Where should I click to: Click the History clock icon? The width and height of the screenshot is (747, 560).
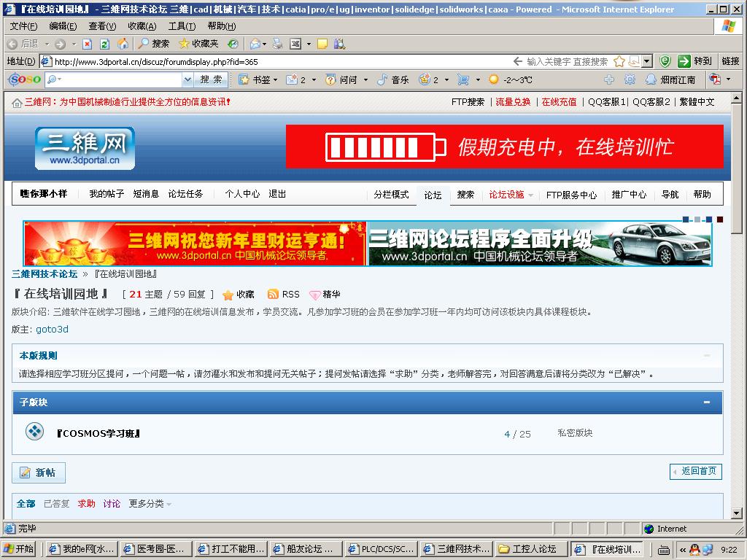coord(233,44)
